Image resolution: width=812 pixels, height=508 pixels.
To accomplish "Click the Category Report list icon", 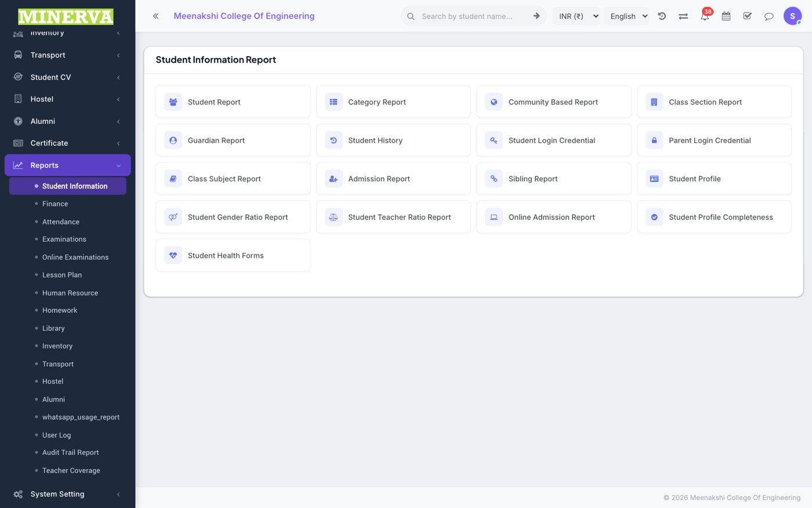I will point(333,102).
